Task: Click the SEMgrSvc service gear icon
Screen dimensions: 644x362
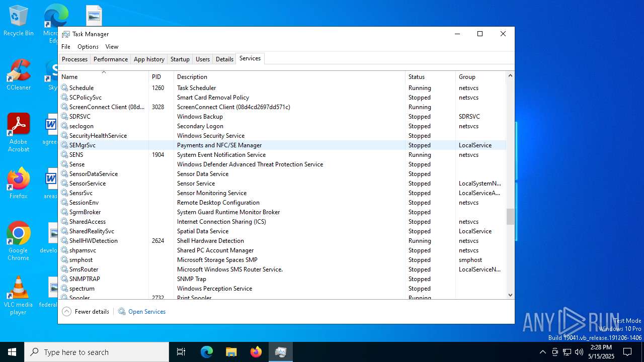Action: click(64, 145)
